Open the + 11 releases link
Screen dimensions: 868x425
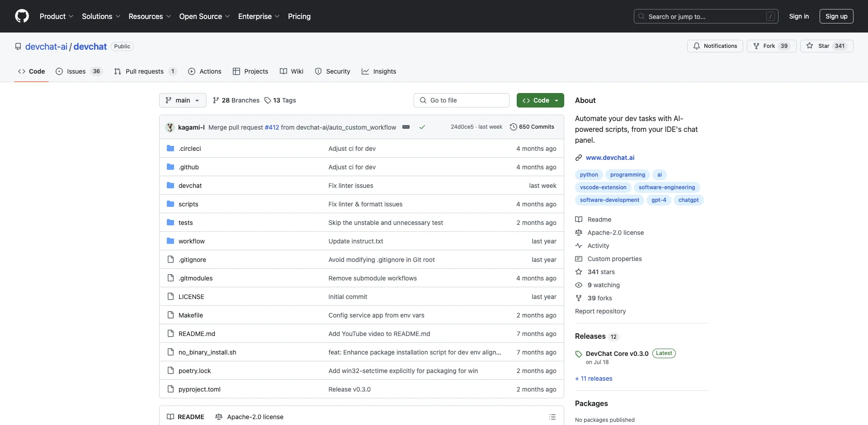pyautogui.click(x=594, y=378)
